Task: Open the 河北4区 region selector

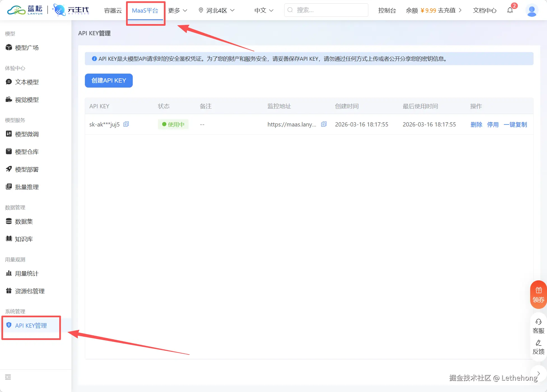Action: tap(217, 11)
